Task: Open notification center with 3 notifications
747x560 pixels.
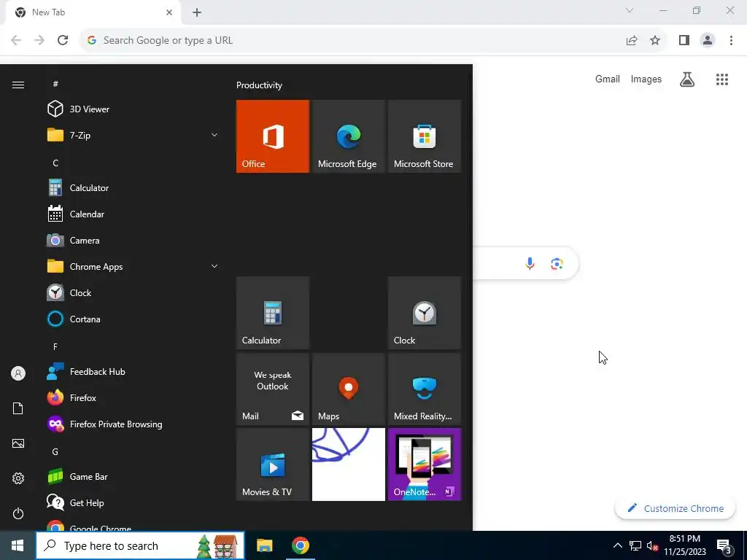Action: click(x=724, y=545)
